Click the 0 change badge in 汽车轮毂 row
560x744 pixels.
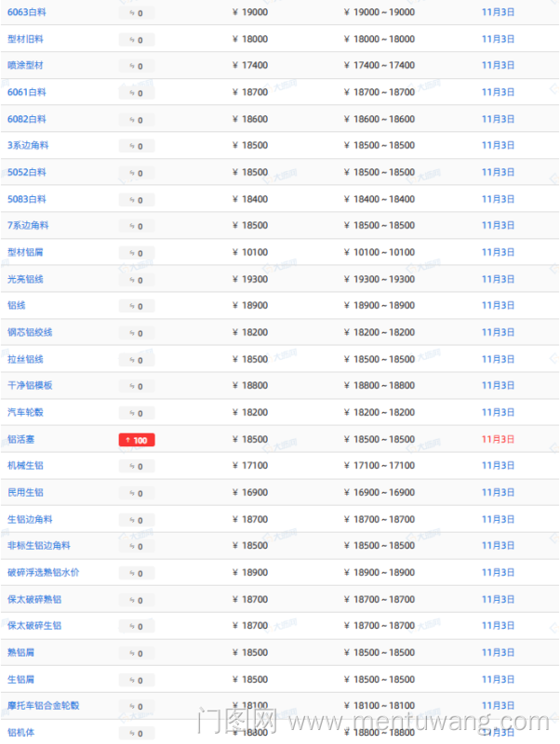tap(137, 413)
